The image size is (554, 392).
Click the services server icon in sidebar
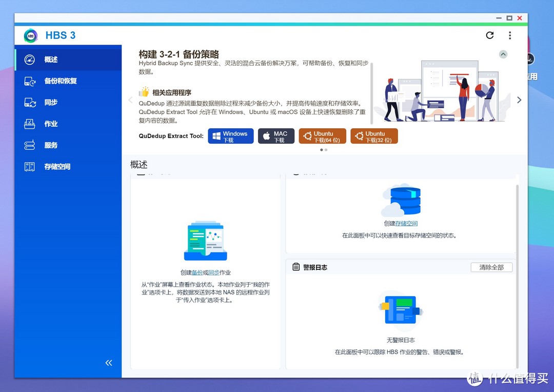pyautogui.click(x=30, y=145)
